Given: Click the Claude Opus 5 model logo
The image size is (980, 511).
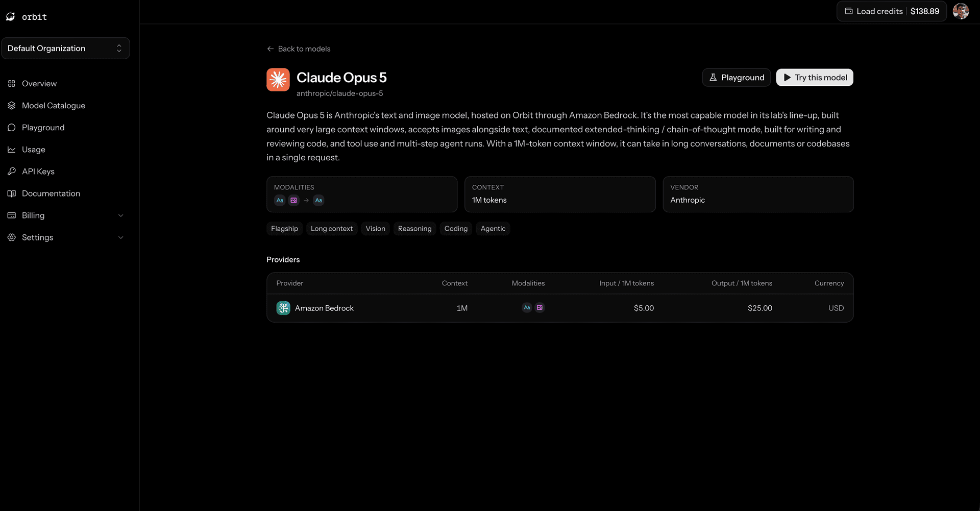Looking at the screenshot, I should 278,80.
